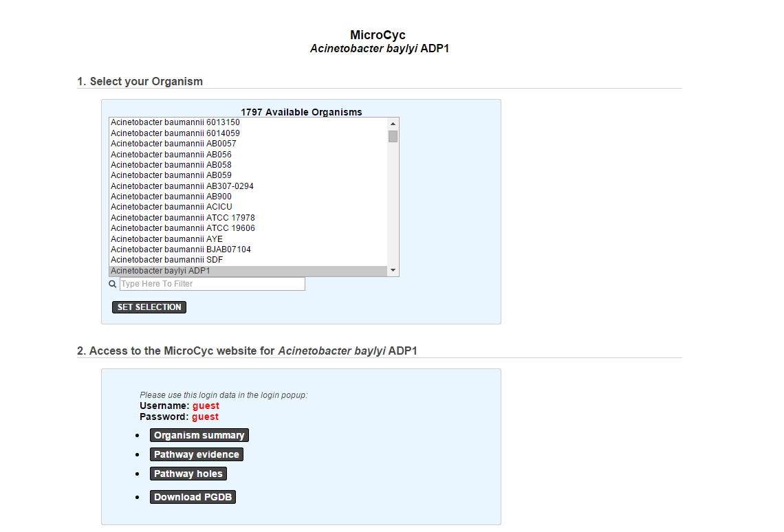The width and height of the screenshot is (784, 532).
Task: Select Acinetobacter baumannii 6013150
Action: (x=248, y=122)
